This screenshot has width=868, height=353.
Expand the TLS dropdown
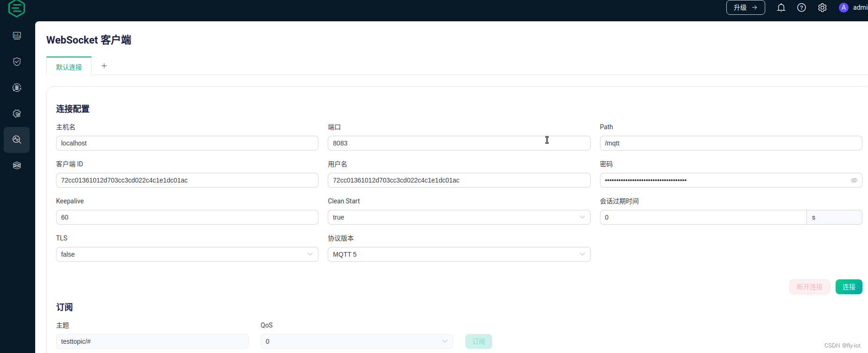[187, 254]
